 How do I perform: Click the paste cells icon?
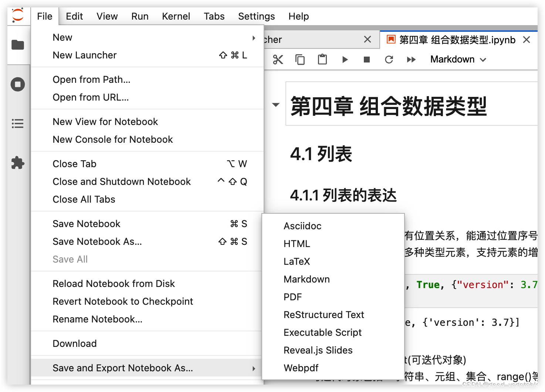tap(322, 59)
